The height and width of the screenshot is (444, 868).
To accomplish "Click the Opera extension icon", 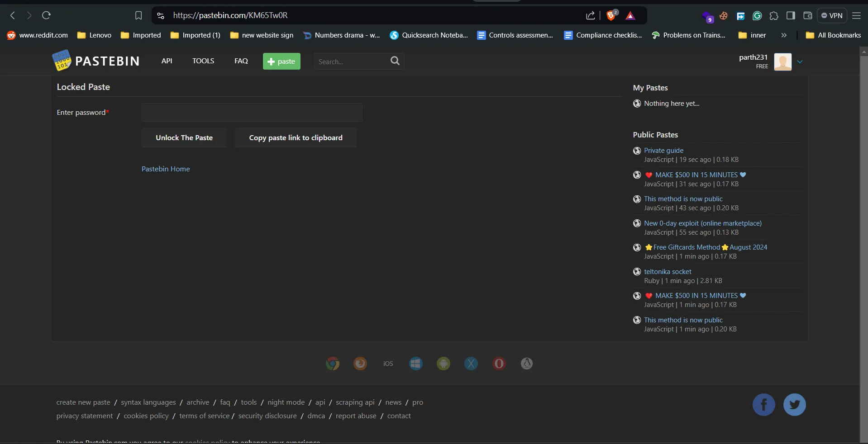I will coord(499,364).
